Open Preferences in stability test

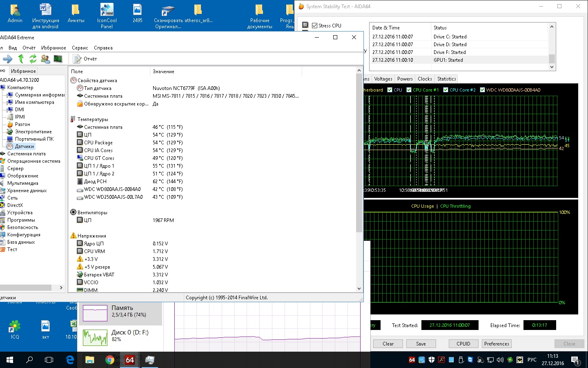tap(497, 344)
